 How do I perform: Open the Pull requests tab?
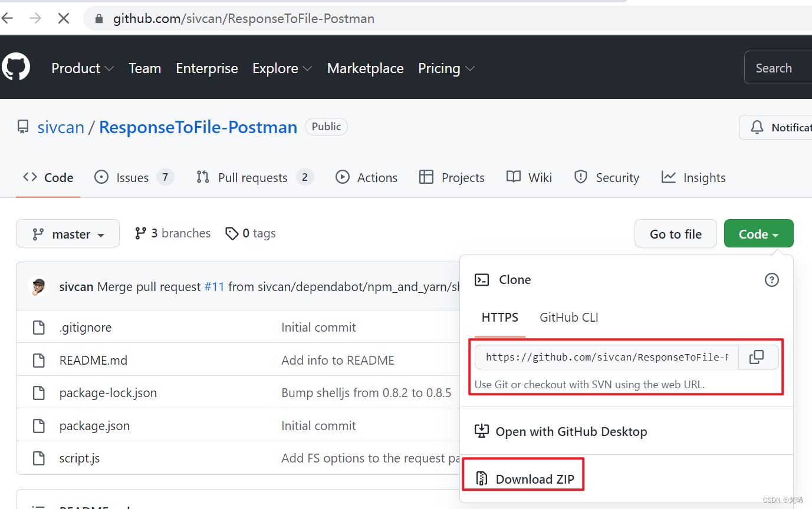coord(255,177)
